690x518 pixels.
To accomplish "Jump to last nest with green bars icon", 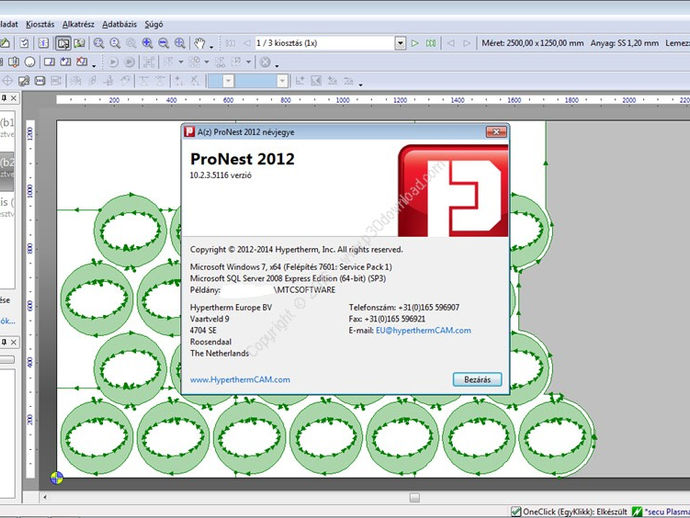I will (431, 43).
